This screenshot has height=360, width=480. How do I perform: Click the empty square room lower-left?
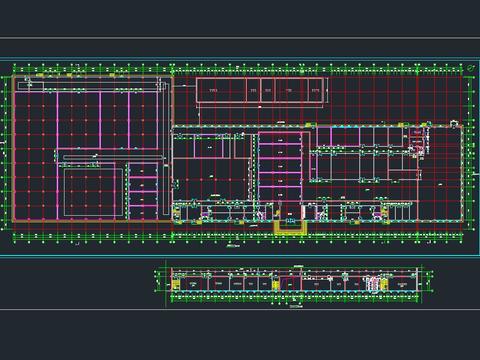(94, 192)
